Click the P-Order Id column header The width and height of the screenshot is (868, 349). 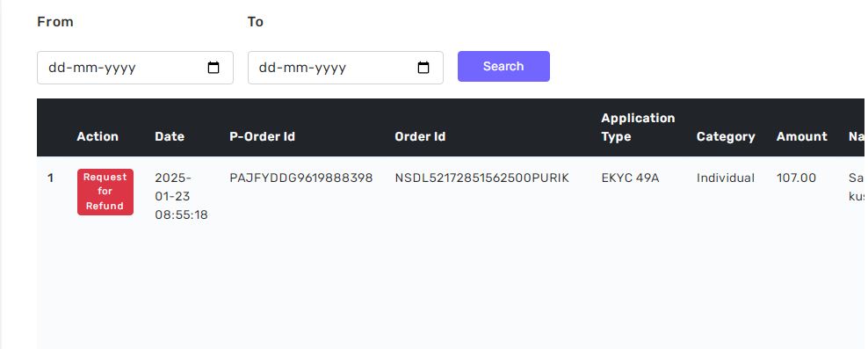pyautogui.click(x=262, y=137)
